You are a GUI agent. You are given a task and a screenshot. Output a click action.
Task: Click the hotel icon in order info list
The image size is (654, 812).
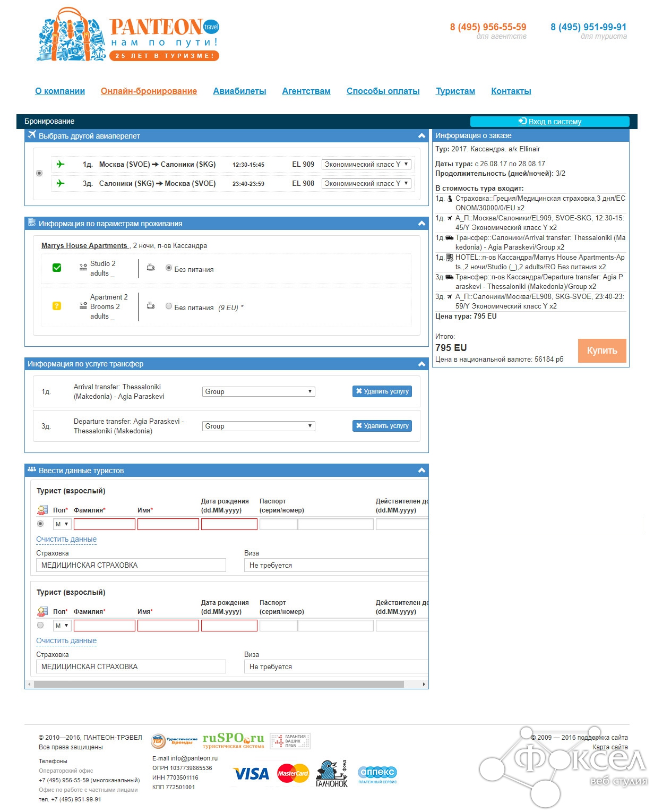pos(450,258)
